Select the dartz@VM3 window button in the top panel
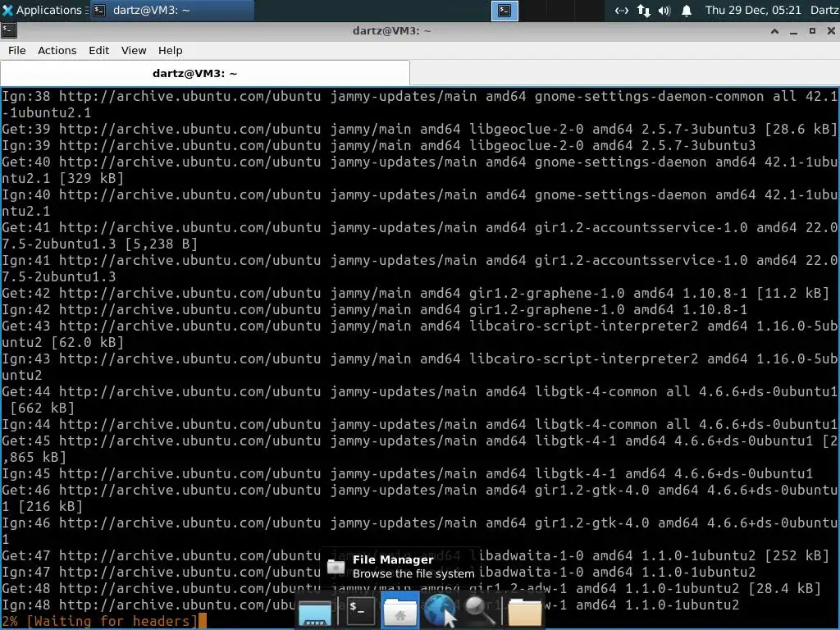Image resolution: width=840 pixels, height=630 pixels. point(171,10)
